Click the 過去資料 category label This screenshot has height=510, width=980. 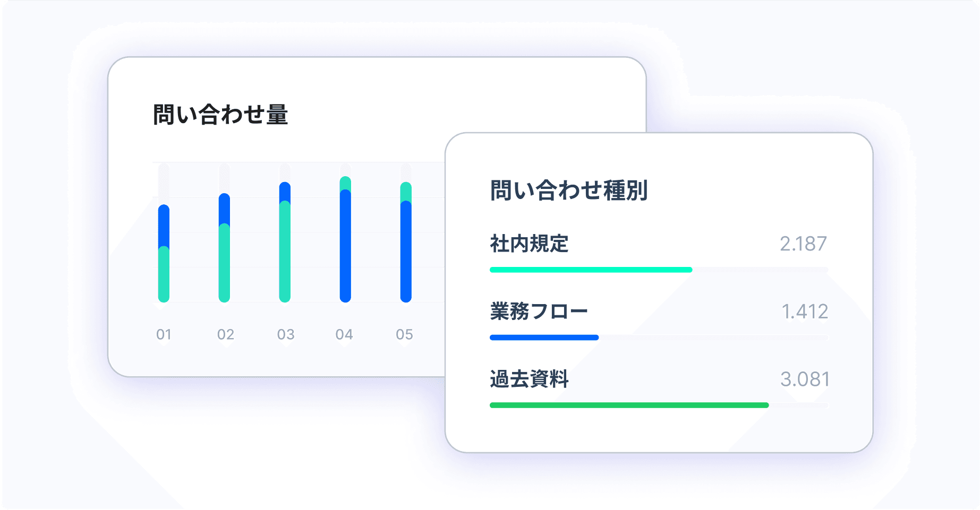tap(529, 379)
